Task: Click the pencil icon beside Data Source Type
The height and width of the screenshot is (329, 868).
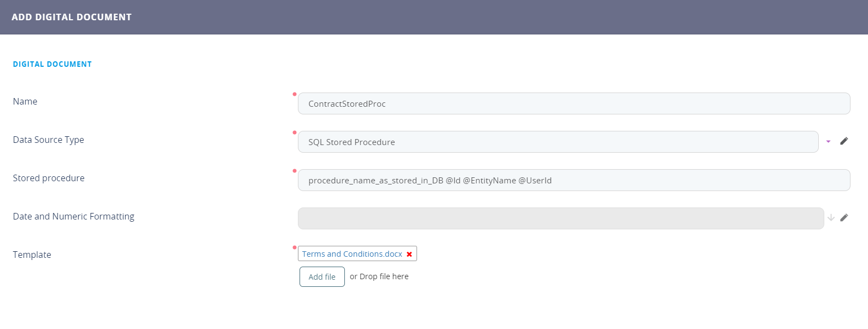Action: coord(844,141)
